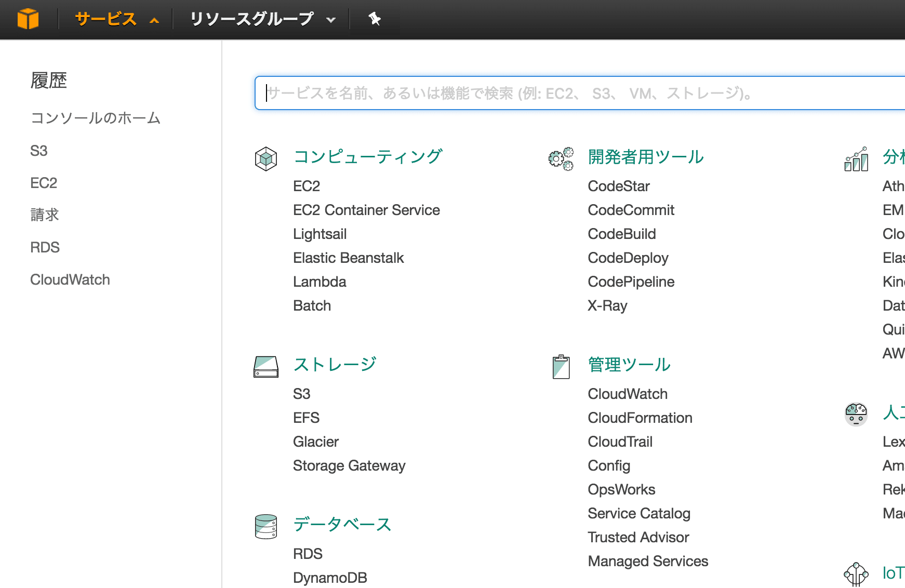Open CloudWatch from the 履歴 sidebar
The image size is (905, 588).
click(x=70, y=279)
